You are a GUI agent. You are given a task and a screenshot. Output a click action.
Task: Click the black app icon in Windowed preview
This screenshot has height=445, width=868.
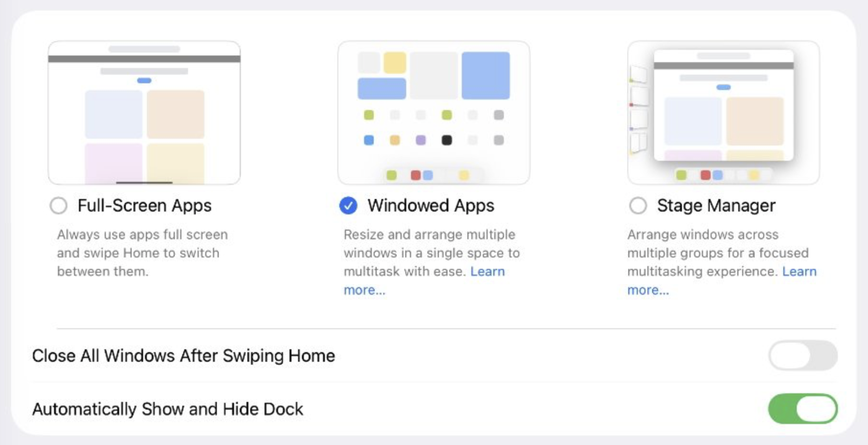pyautogui.click(x=446, y=140)
